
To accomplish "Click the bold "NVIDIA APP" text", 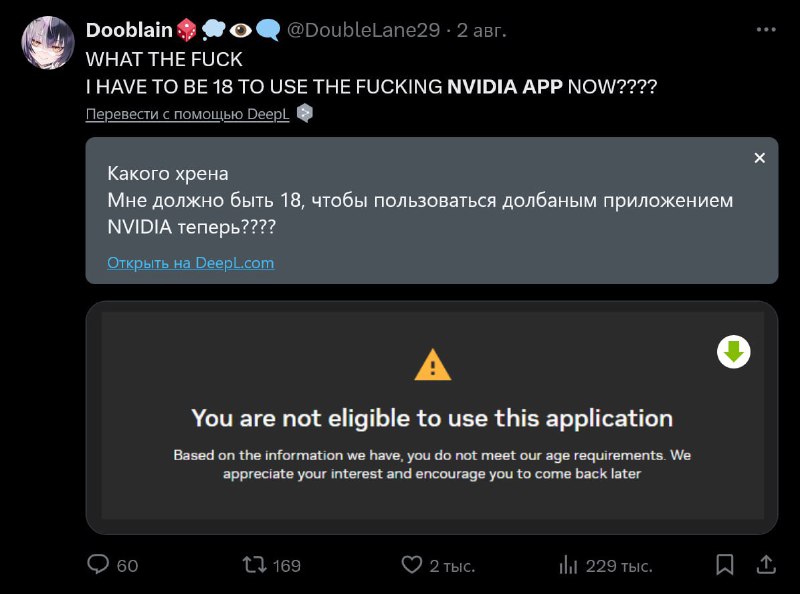I will (x=504, y=87).
